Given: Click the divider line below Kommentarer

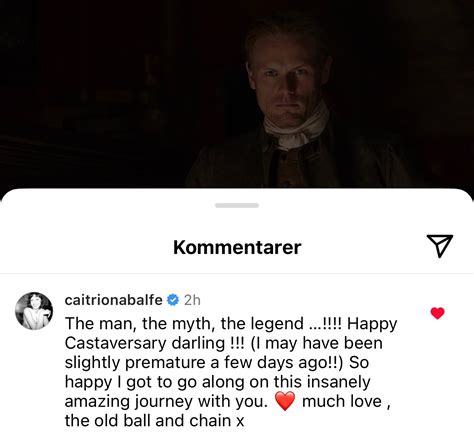Looking at the screenshot, I should 237,274.
